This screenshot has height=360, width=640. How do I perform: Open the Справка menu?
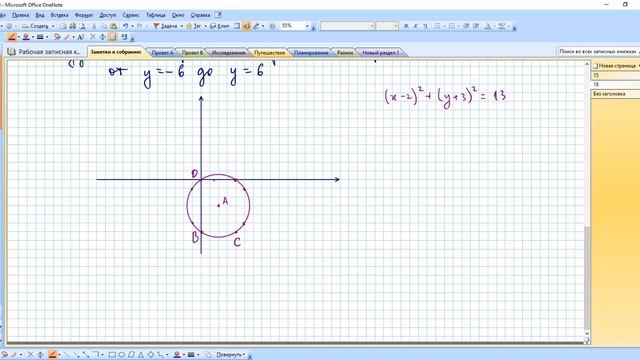[200, 15]
